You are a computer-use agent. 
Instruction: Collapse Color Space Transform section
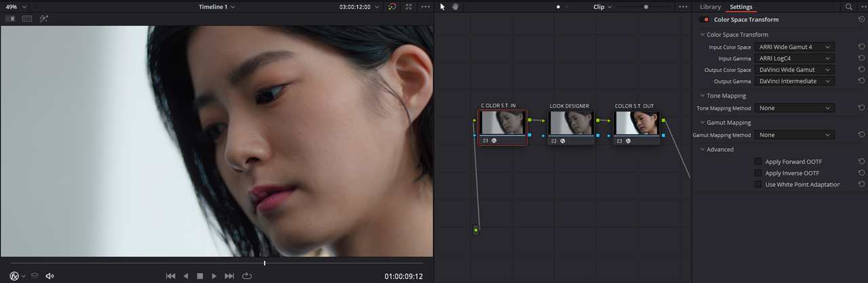tap(703, 35)
